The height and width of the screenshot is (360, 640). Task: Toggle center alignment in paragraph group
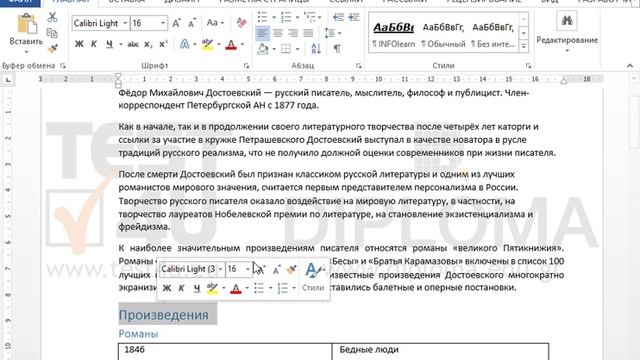(278, 33)
